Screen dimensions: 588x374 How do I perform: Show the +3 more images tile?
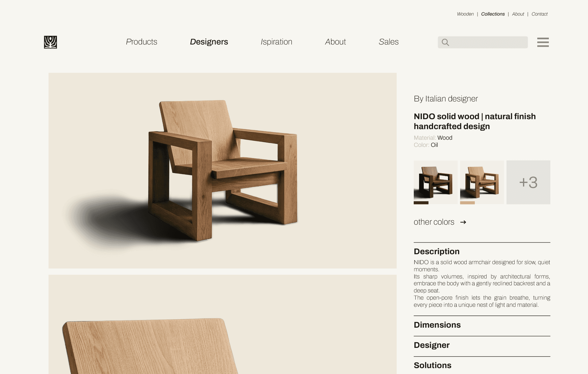pyautogui.click(x=528, y=182)
